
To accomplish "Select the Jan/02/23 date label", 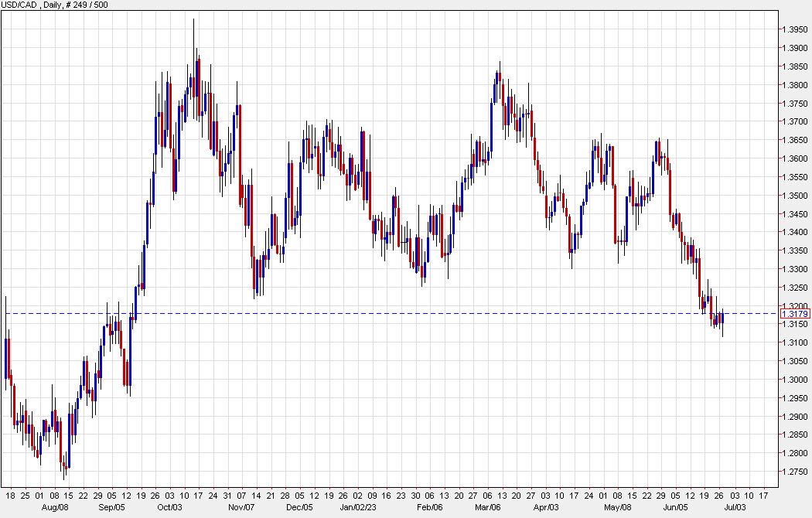I will point(359,508).
